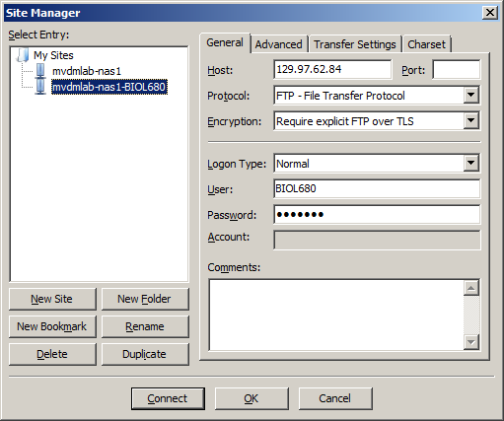Click into the Port input field

click(456, 69)
